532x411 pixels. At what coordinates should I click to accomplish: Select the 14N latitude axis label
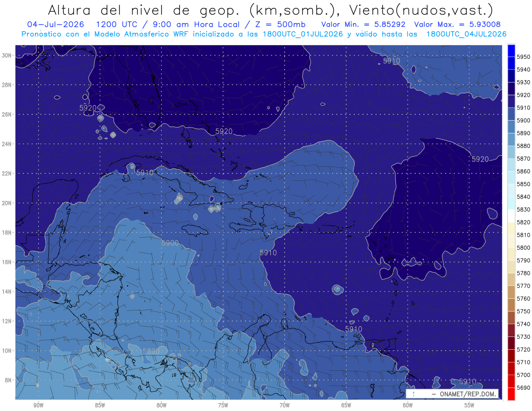7,291
